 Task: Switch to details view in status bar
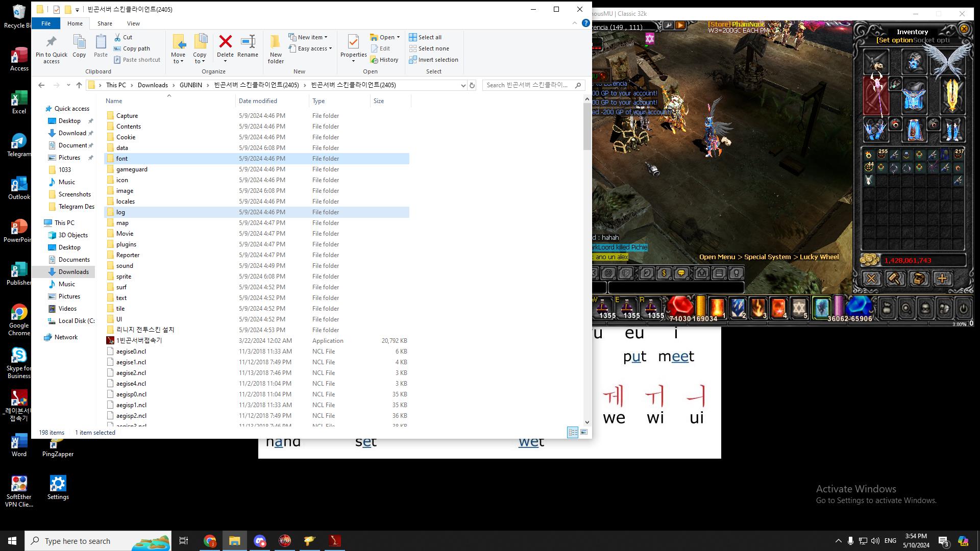(573, 433)
